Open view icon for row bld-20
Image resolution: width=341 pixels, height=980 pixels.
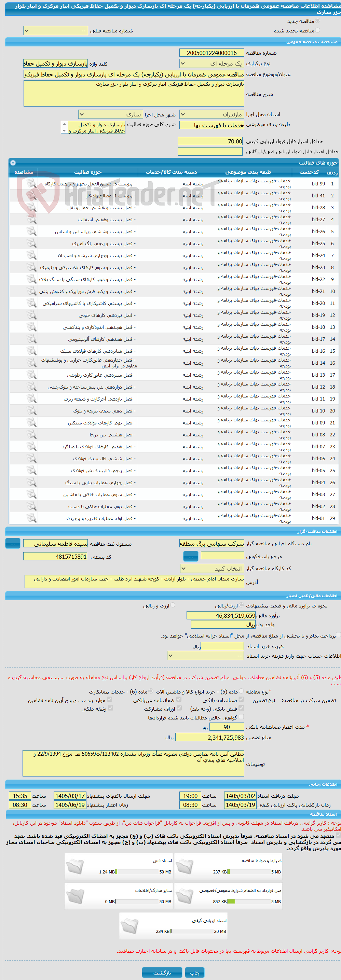click(x=31, y=303)
